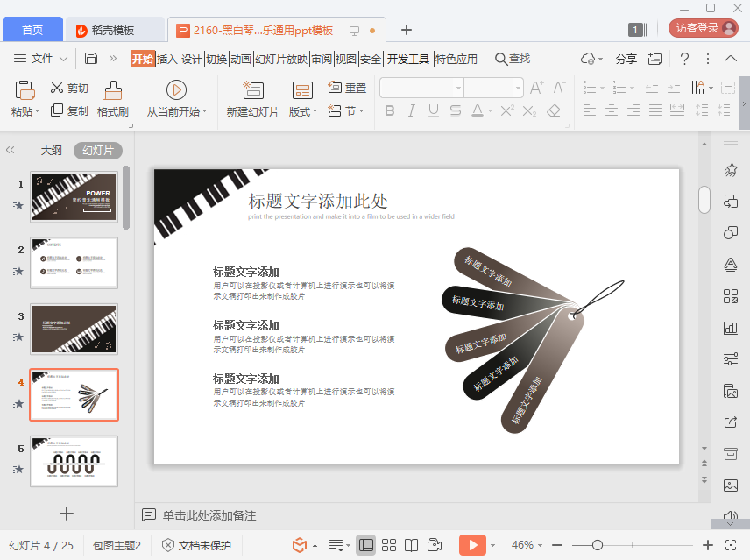Open the 插入 ribbon tab
The height and width of the screenshot is (560, 750).
(167, 59)
